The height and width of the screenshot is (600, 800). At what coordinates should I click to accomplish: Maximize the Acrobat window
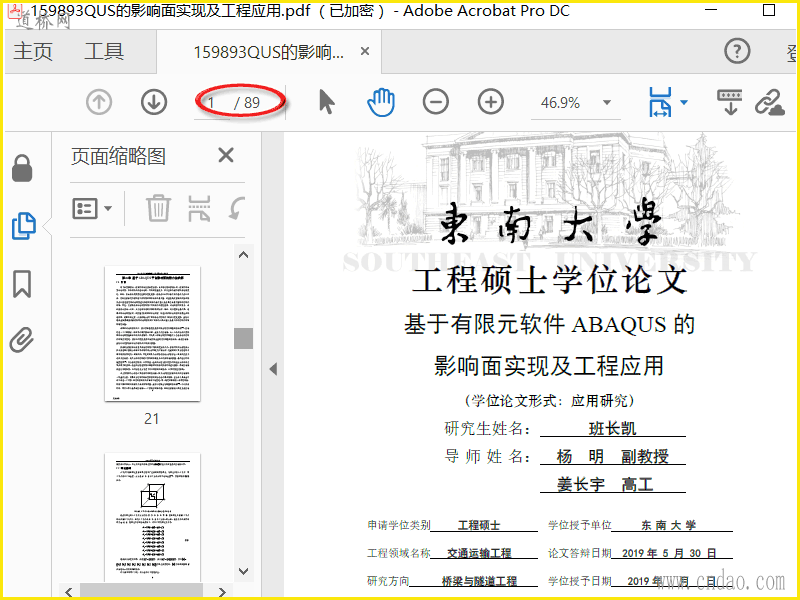point(769,9)
